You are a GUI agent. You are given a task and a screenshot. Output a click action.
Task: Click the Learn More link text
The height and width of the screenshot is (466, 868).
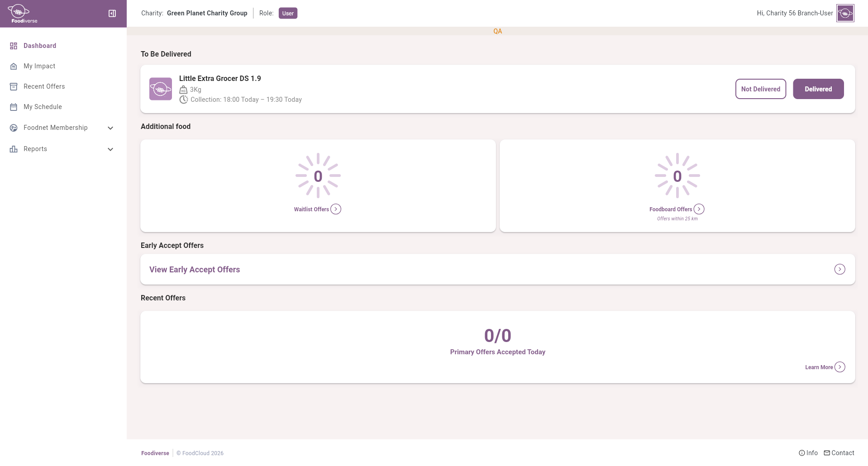point(819,367)
